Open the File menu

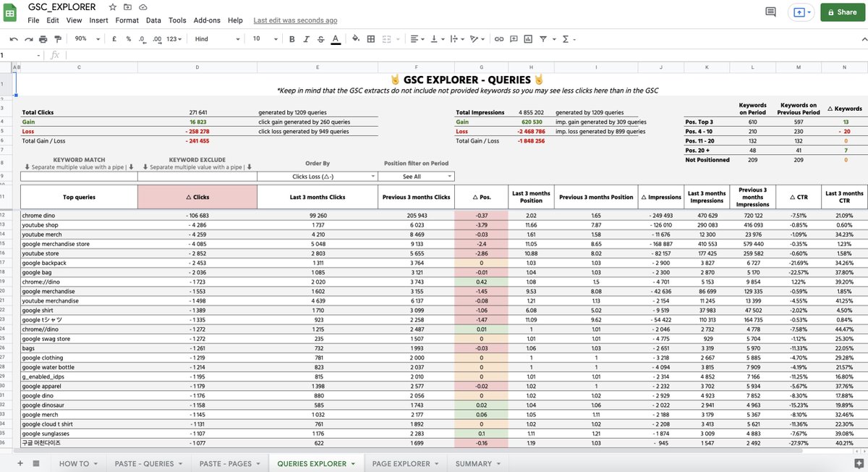pos(33,20)
